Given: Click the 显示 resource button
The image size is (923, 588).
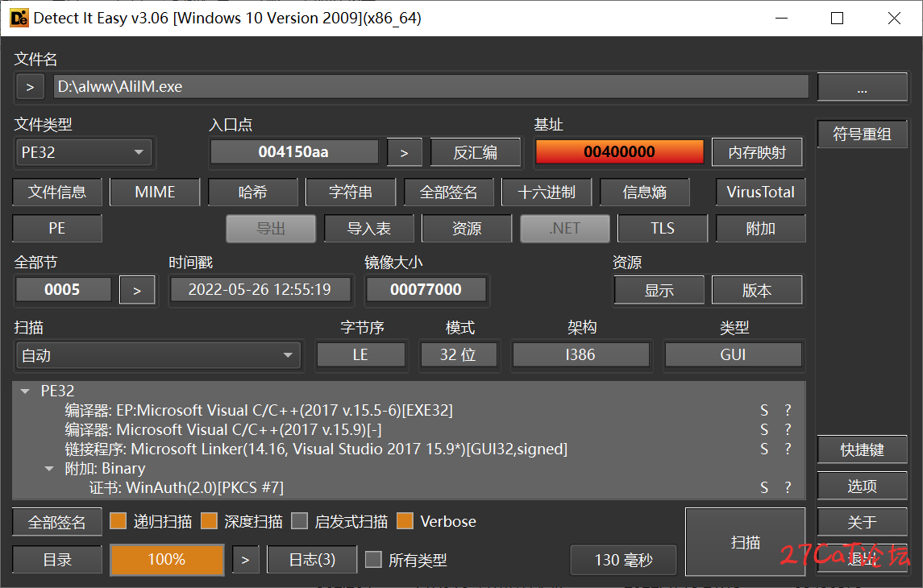Looking at the screenshot, I should click(659, 290).
